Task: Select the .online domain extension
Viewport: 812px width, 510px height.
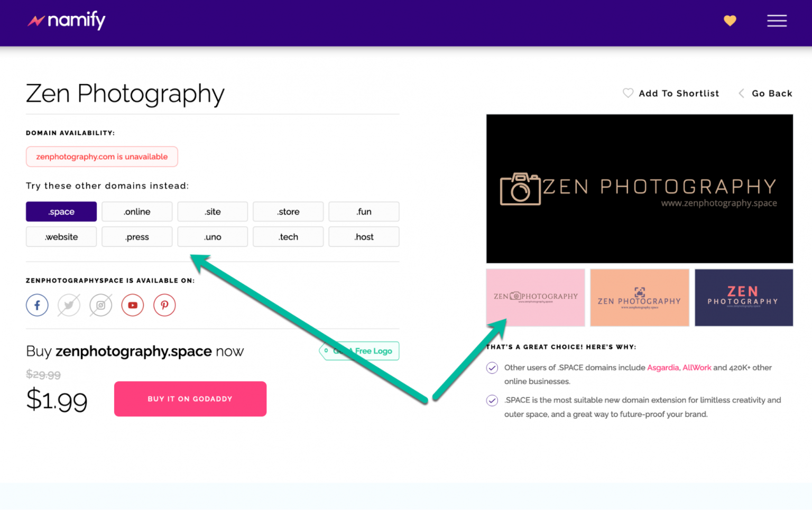Action: tap(137, 211)
